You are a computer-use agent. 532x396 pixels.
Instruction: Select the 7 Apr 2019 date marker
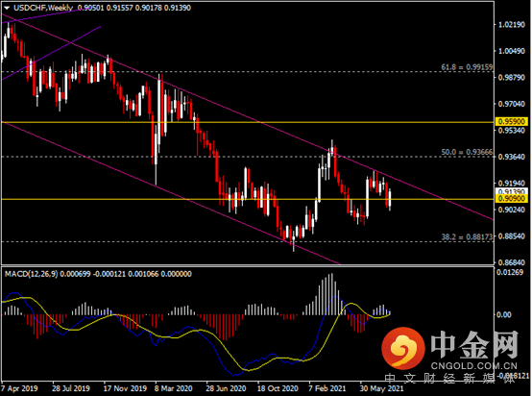[19, 388]
